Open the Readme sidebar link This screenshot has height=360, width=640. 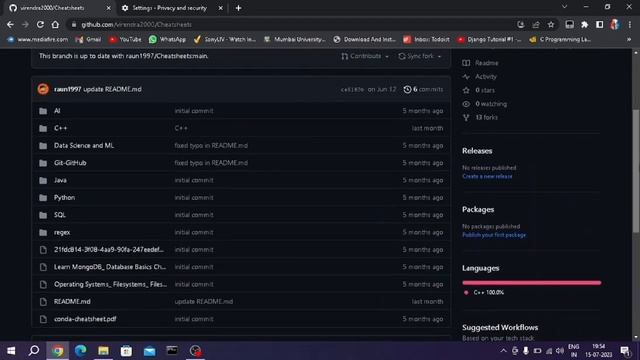coord(480,63)
